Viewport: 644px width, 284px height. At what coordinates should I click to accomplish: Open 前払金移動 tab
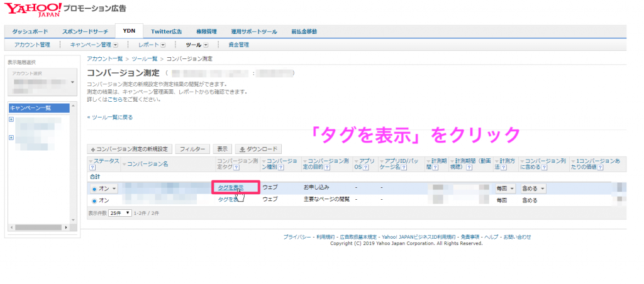pyautogui.click(x=304, y=31)
